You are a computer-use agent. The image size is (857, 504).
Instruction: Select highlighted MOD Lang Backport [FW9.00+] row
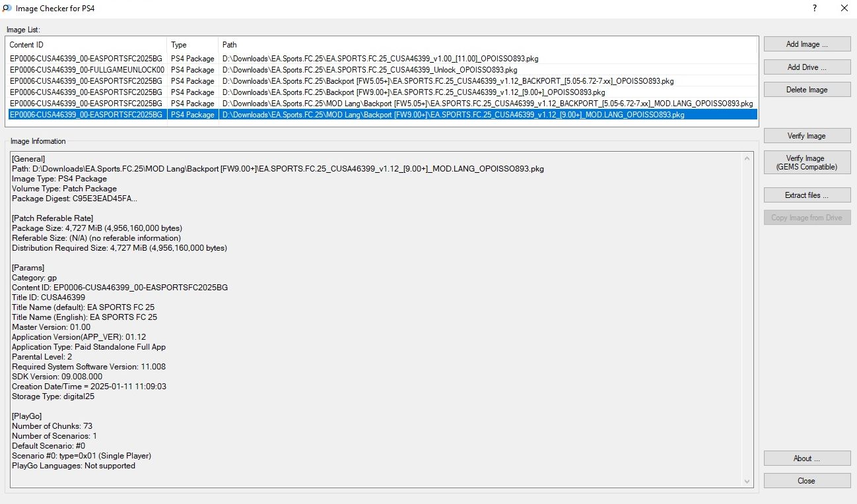click(382, 115)
